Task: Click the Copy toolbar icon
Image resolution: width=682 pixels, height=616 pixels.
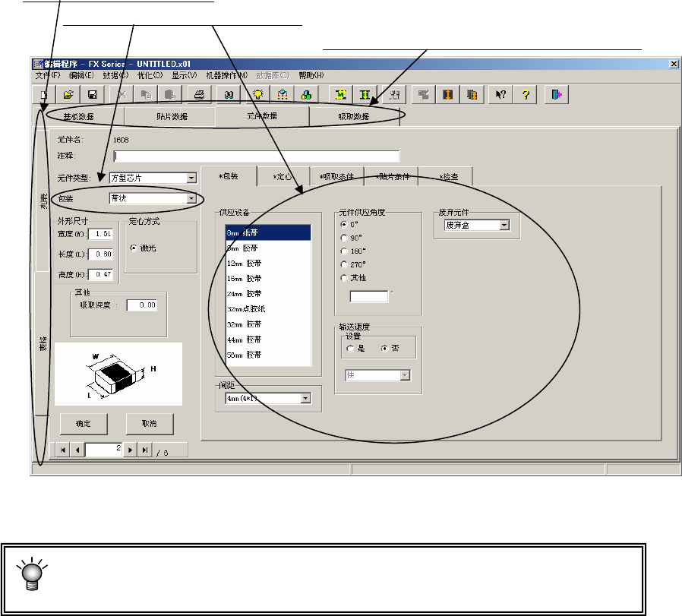Action: (x=146, y=94)
